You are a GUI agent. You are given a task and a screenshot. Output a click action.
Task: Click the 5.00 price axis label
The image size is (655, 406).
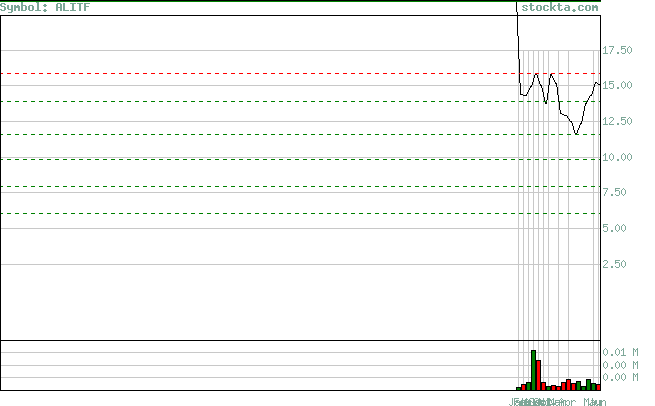click(614, 228)
